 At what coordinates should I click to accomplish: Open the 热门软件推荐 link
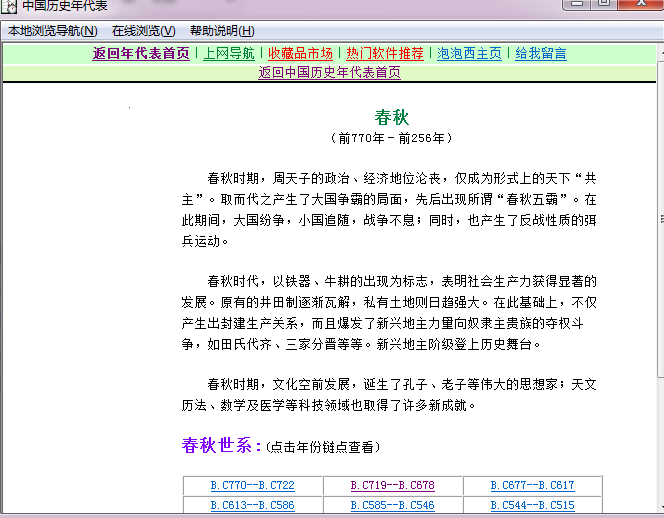pyautogui.click(x=385, y=53)
